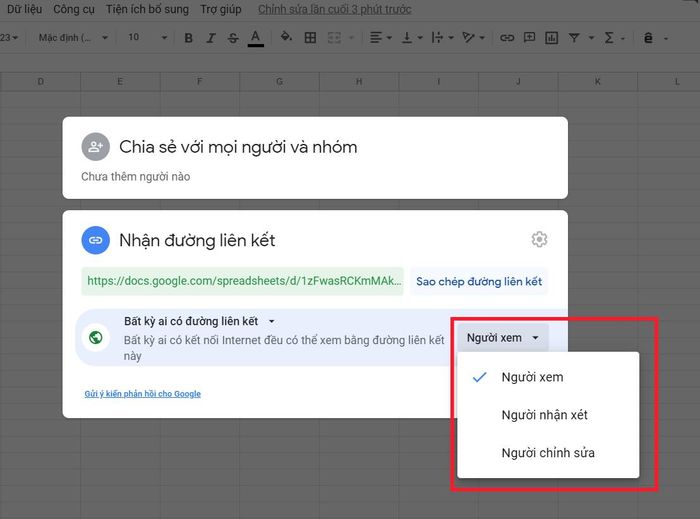Toggle bold formatting in toolbar
The width and height of the screenshot is (700, 519).
189,38
